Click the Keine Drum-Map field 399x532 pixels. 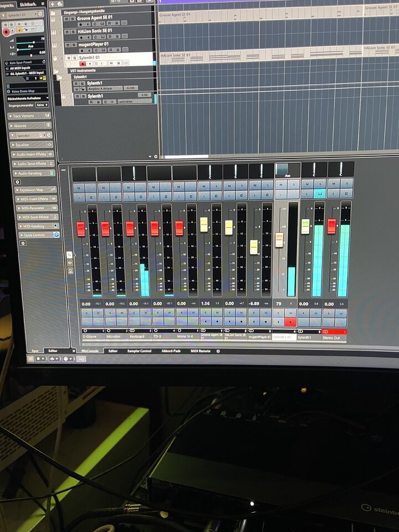pos(27,91)
